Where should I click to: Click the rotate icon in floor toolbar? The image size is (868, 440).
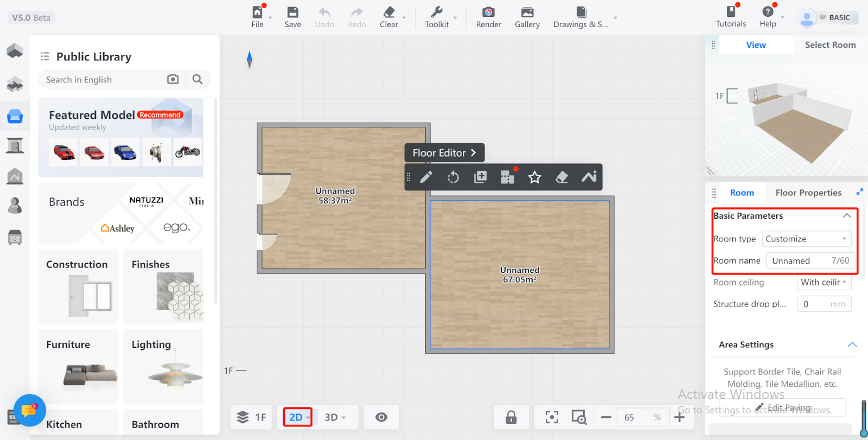click(x=453, y=177)
